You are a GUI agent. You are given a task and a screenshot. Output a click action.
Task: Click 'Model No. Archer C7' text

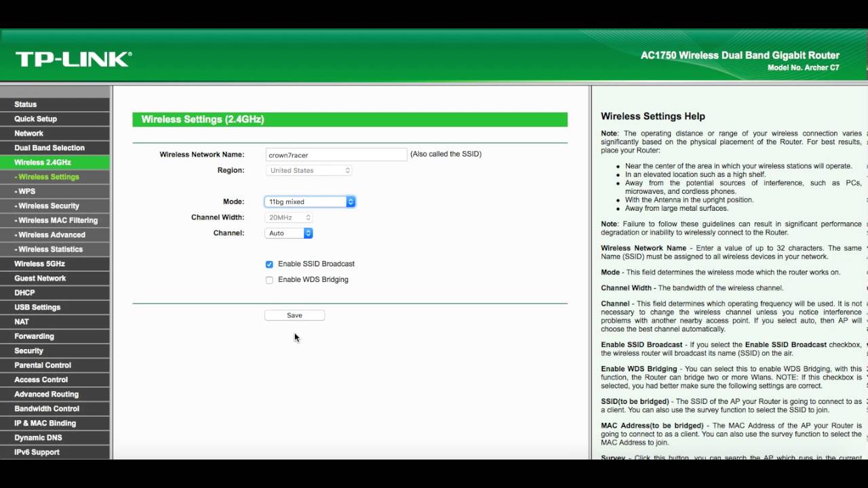(x=804, y=68)
